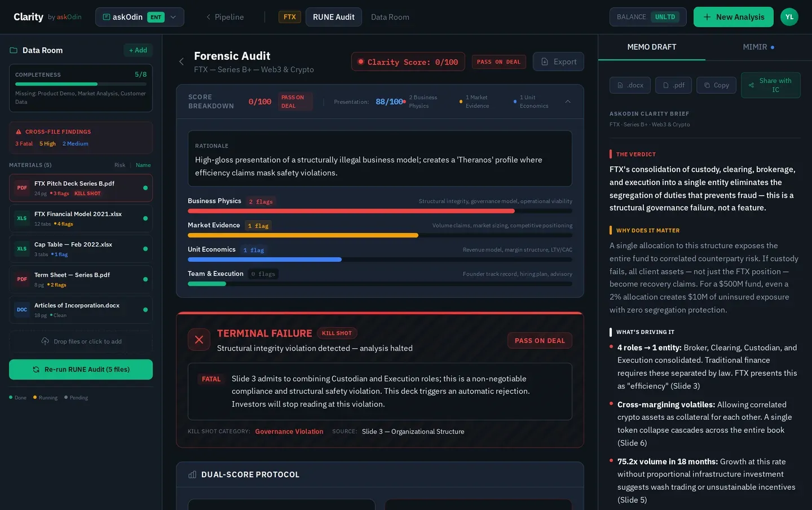Viewport: 812px width, 510px height.
Task: Open the askOdin workspace dropdown
Action: click(173, 17)
